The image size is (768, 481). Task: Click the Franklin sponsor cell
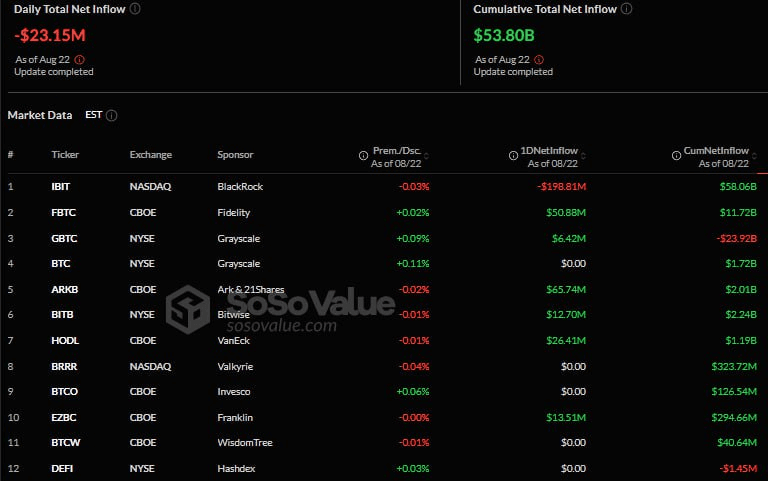pos(235,417)
